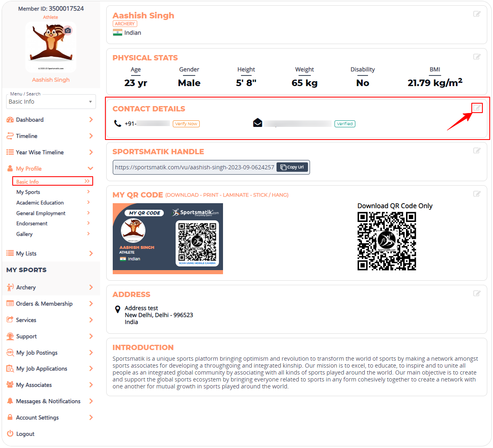Screen dimensions: 493x448
Task: Click the Archery archer icon
Action: click(x=10, y=287)
